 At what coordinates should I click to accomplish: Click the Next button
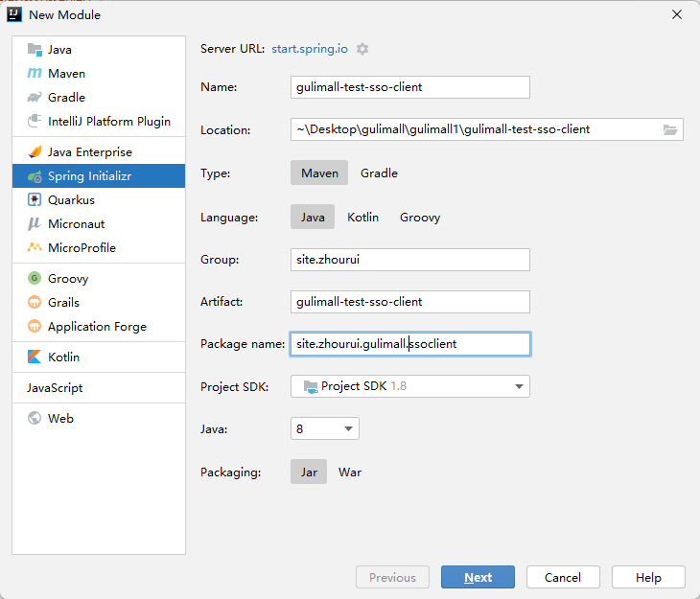click(478, 577)
